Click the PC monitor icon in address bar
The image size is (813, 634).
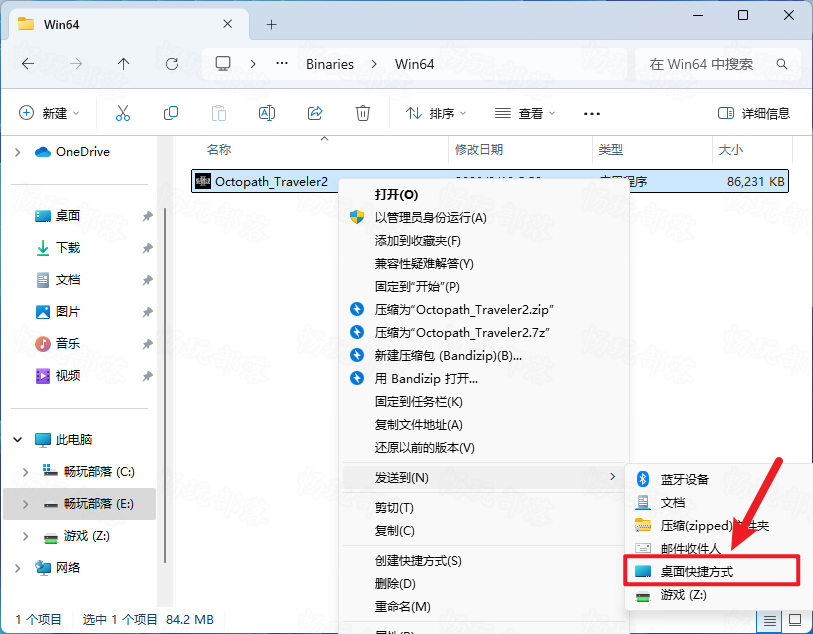223,64
